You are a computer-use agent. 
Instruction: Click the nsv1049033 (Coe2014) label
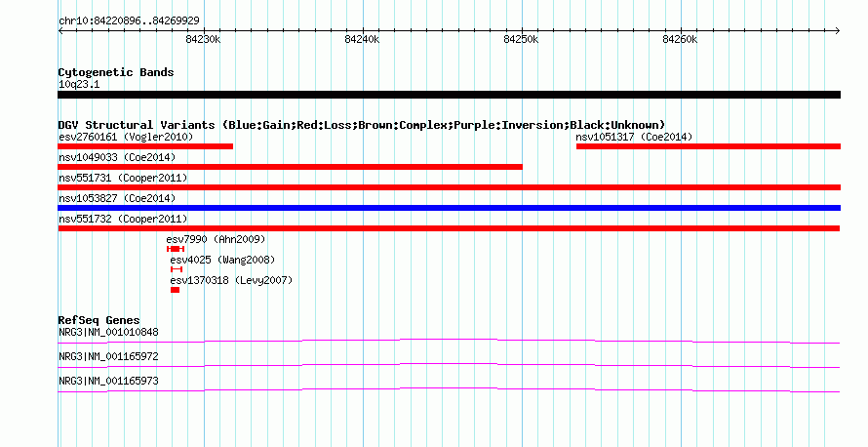117,157
